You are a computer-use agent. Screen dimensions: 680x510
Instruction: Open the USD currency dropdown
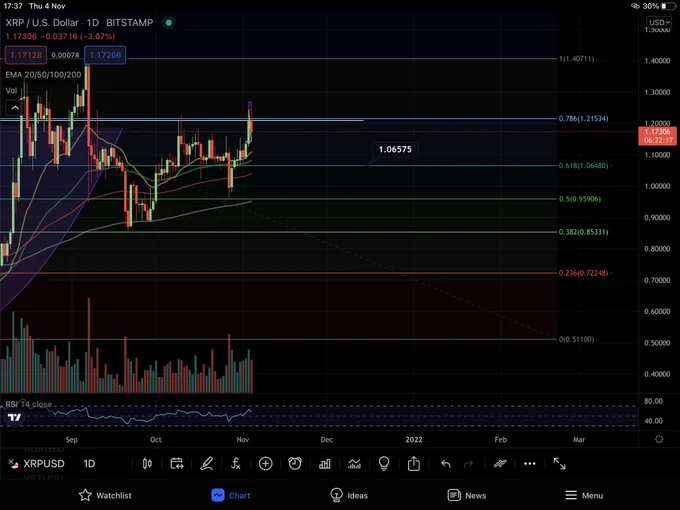click(x=659, y=23)
